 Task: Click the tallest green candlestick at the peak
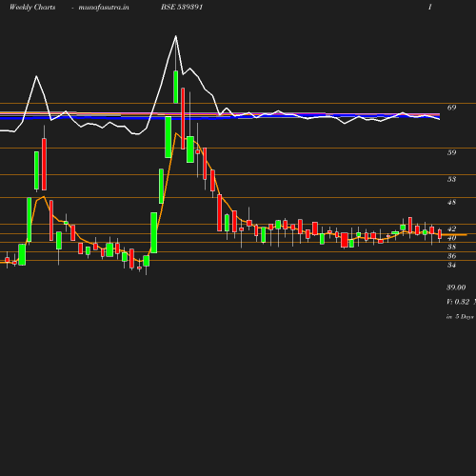176,87
